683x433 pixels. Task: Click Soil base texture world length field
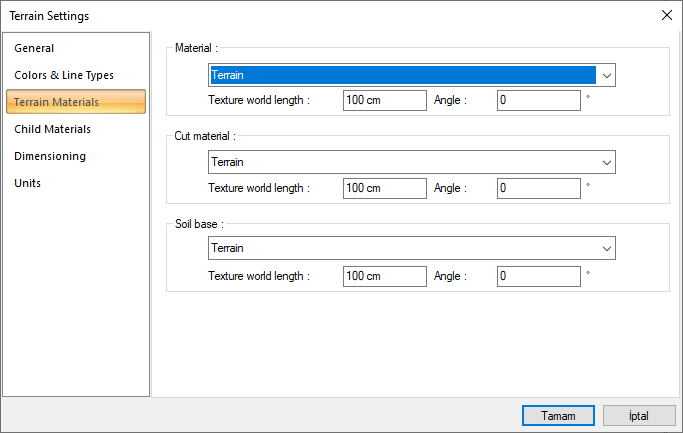pos(384,275)
